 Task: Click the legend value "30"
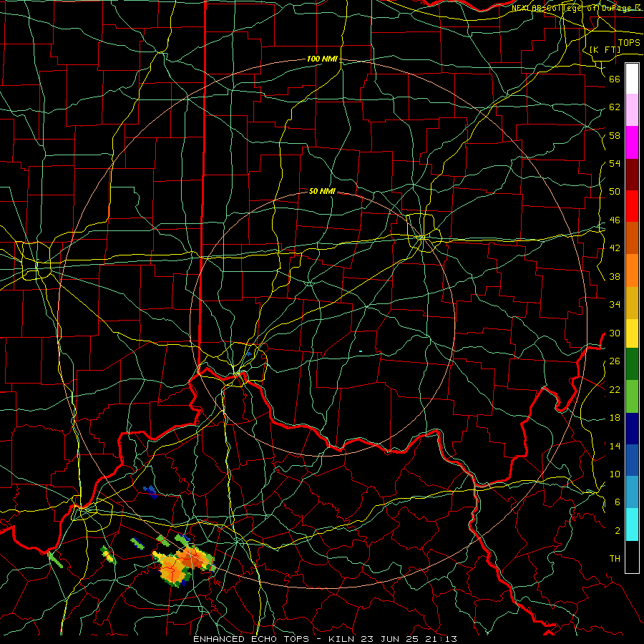coord(615,333)
